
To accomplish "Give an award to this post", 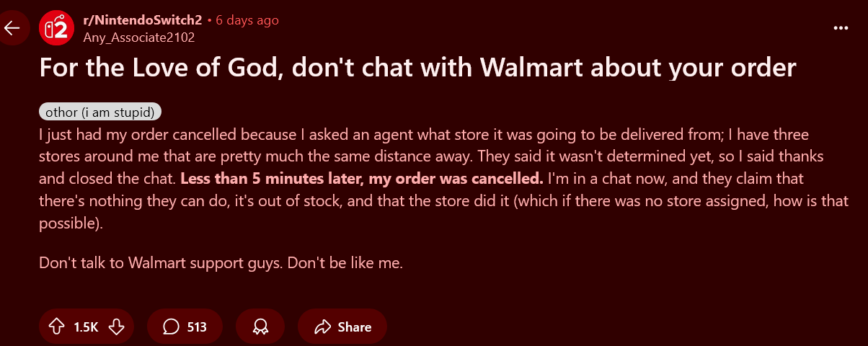I will 260,327.
